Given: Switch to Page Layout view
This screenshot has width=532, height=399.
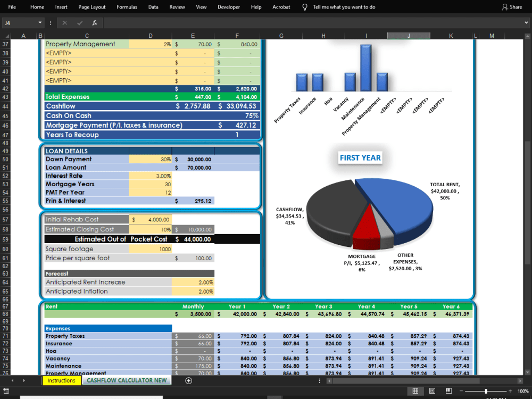Looking at the screenshot, I should pyautogui.click(x=431, y=390).
